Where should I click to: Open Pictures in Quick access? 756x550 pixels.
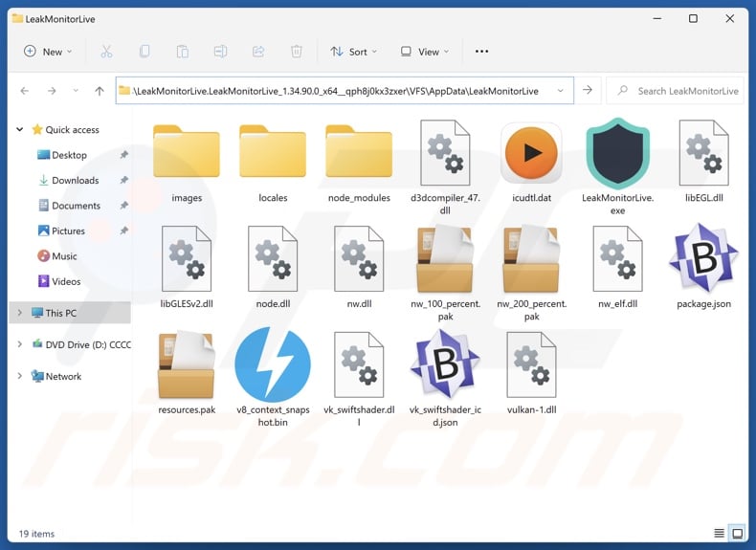[x=61, y=231]
